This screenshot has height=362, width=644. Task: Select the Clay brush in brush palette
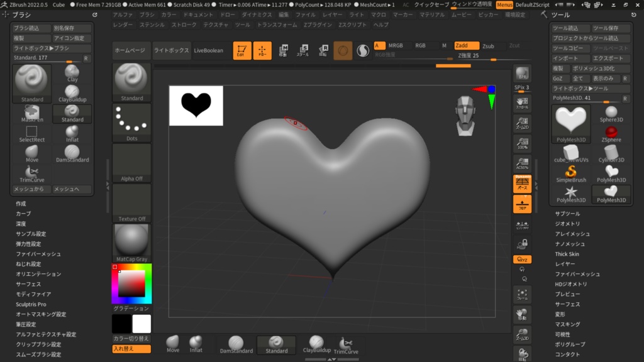pyautogui.click(x=72, y=74)
